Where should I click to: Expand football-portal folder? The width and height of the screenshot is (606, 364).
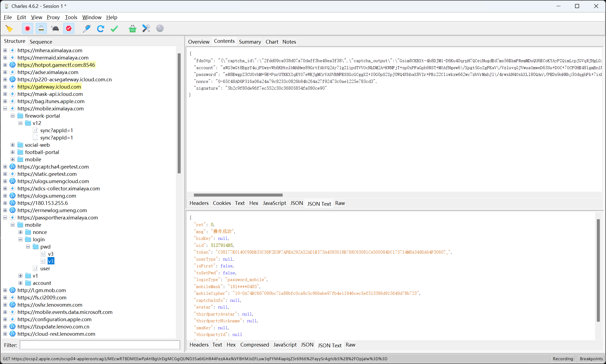click(x=13, y=152)
